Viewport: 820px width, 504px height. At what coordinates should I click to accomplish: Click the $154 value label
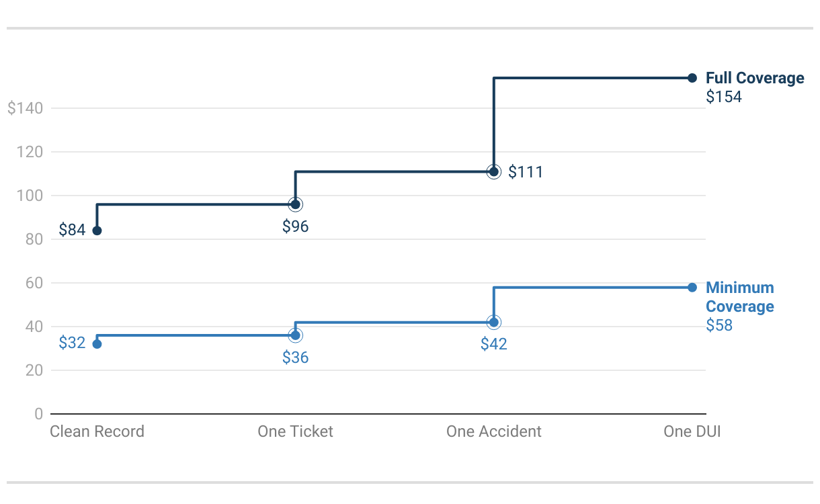724,97
